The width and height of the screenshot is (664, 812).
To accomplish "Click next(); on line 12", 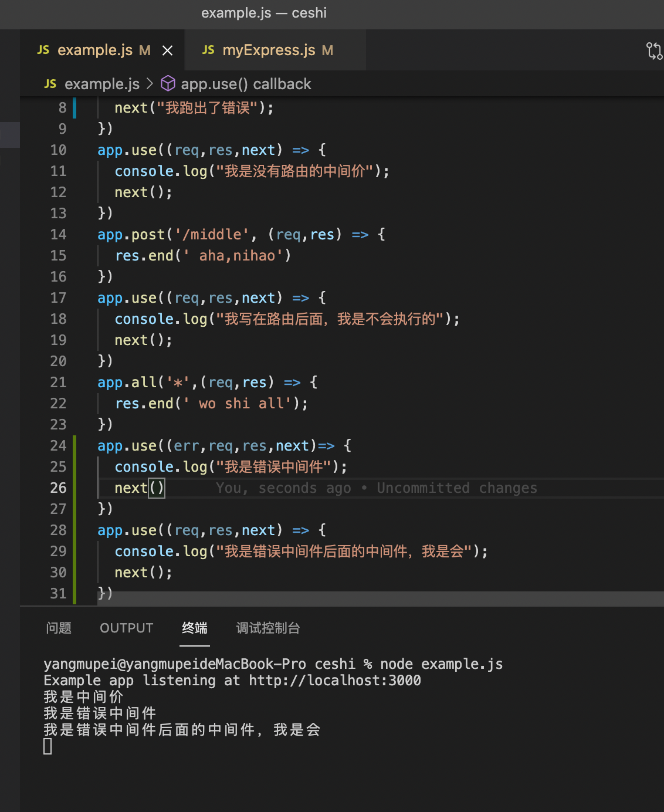I will (144, 192).
